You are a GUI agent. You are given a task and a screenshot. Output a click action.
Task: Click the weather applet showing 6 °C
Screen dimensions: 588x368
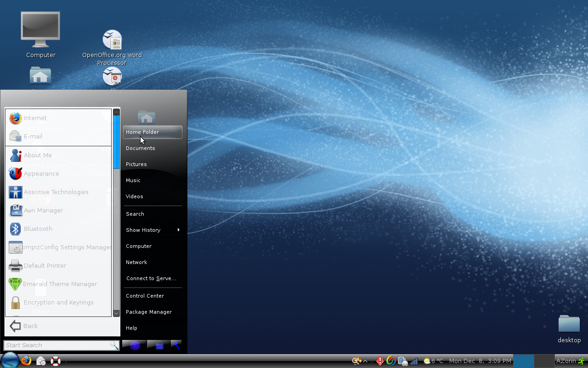(x=432, y=361)
